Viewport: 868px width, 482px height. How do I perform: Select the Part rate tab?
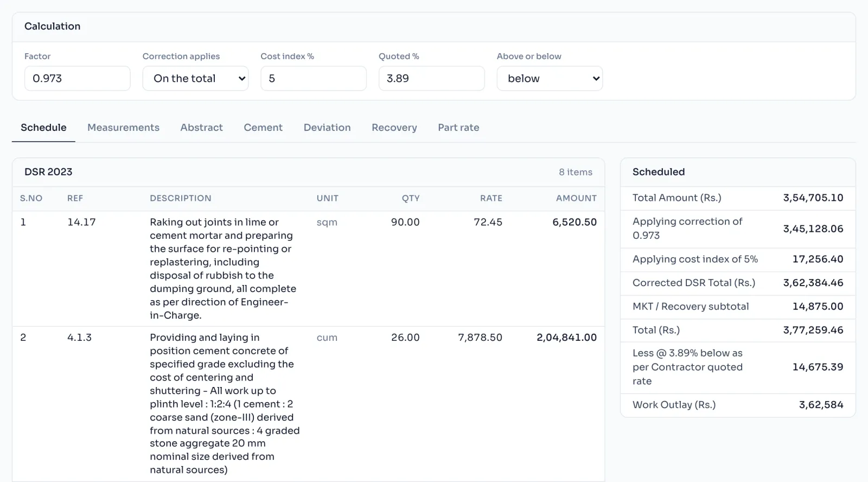pyautogui.click(x=458, y=128)
